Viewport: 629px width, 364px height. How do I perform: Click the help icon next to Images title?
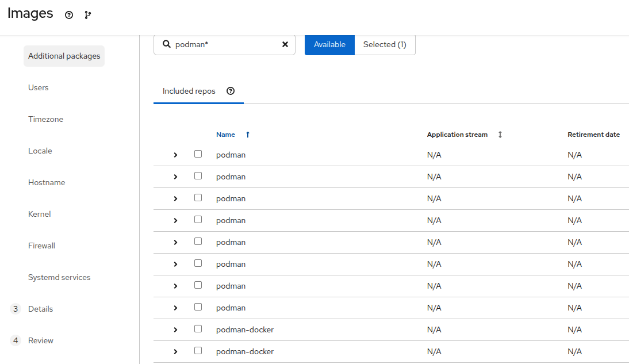[69, 15]
